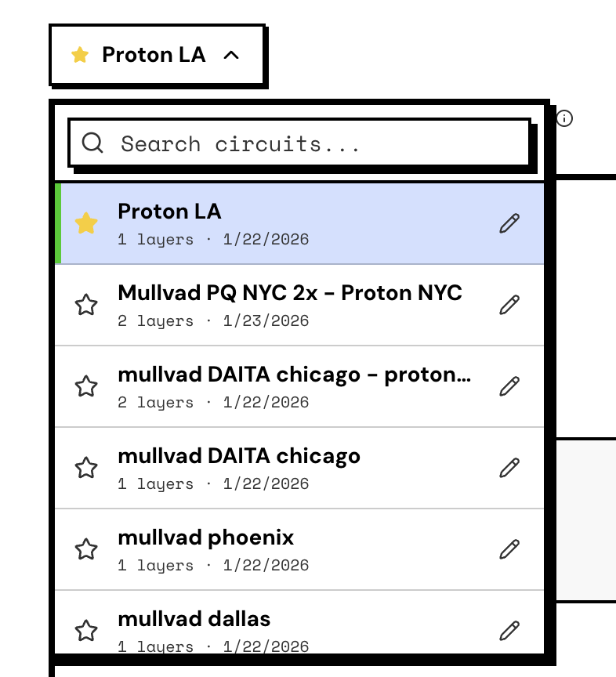Collapse the circuit list with the chevron
The height and width of the screenshot is (677, 616).
click(x=231, y=55)
